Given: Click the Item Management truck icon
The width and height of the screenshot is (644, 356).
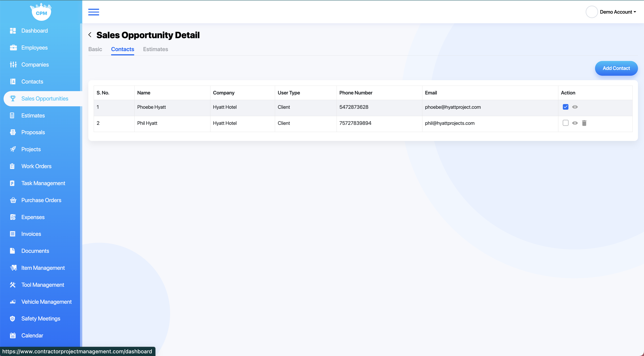Looking at the screenshot, I should pos(13,268).
